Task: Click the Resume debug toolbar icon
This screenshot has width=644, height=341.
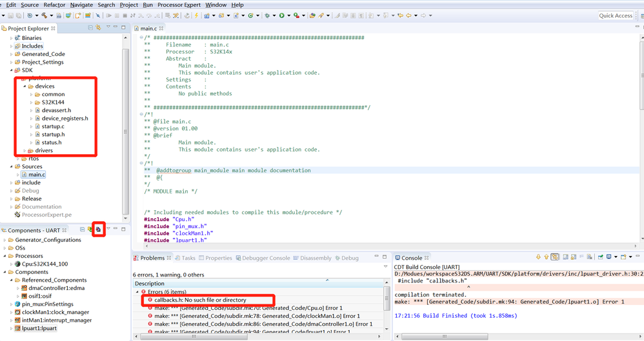Action: 109,15
